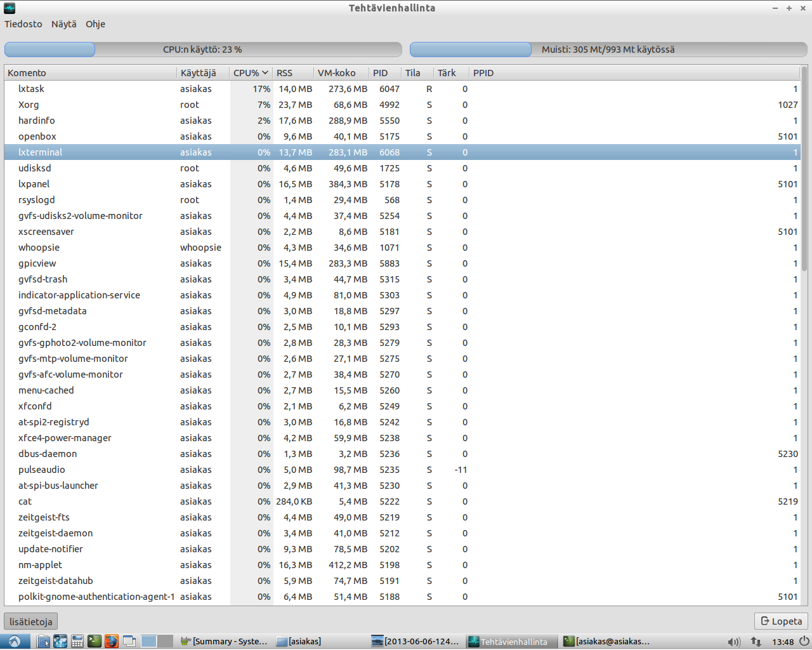Select the update-notifier process row
812x650 pixels.
point(402,549)
